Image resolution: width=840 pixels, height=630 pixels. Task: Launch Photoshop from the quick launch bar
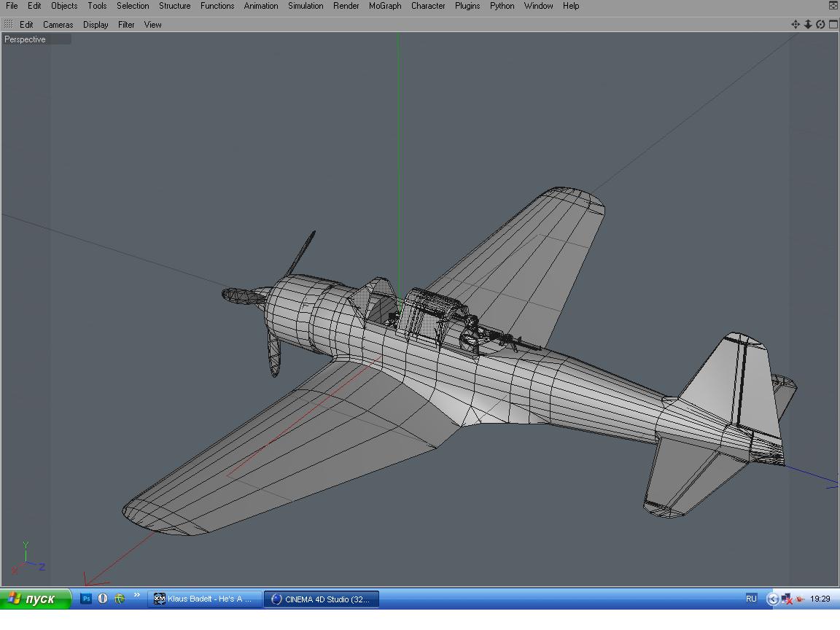tap(86, 599)
